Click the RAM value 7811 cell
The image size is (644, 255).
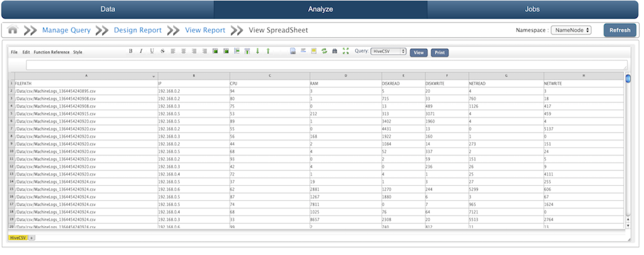pos(345,204)
